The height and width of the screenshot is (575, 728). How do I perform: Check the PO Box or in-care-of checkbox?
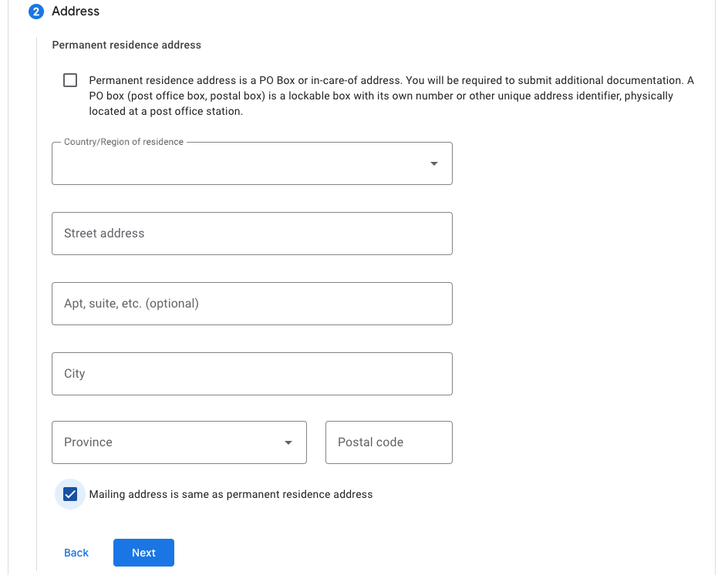(70, 80)
